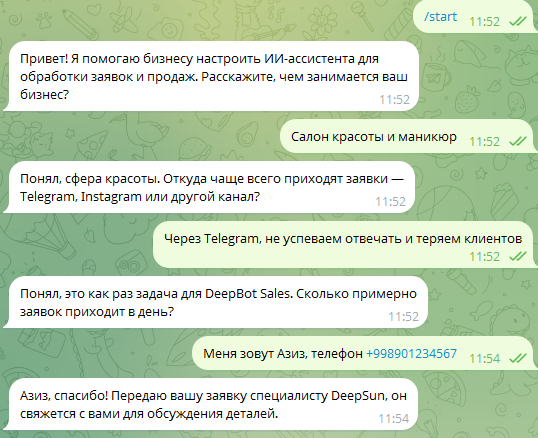Open the phone number link +998901234567
538x438 pixels.
(x=412, y=353)
